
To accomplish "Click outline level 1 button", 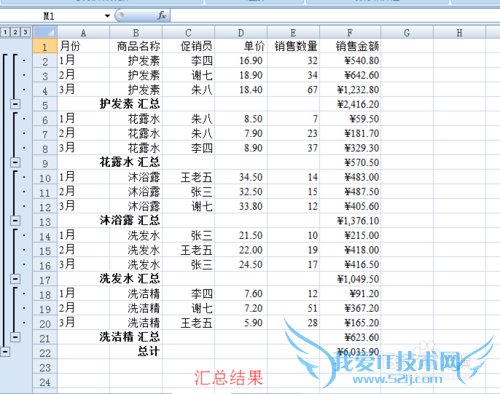I will (x=5, y=32).
